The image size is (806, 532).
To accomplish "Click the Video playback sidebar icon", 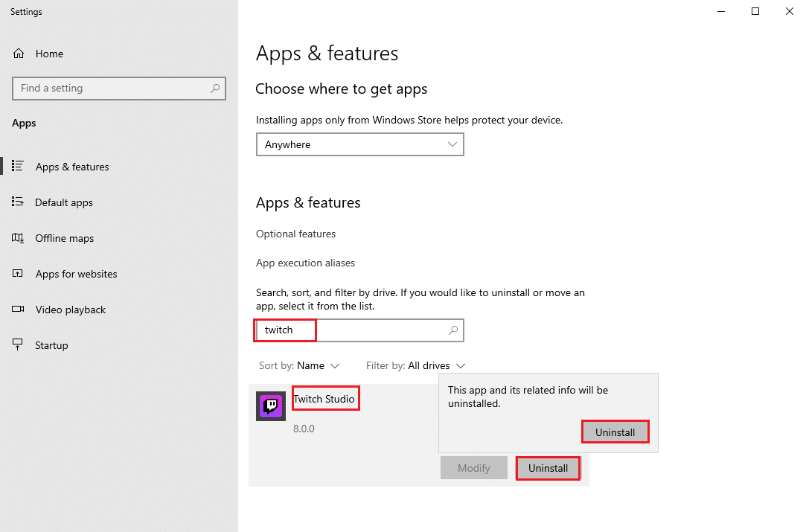I will (x=19, y=310).
